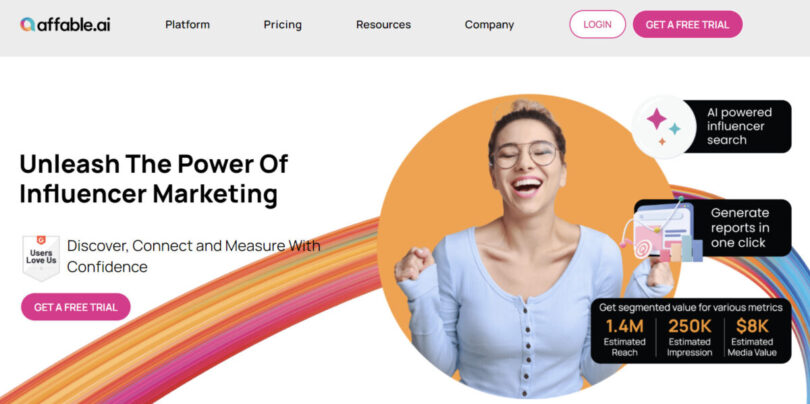Click the Get segmented value metrics heading
The width and height of the screenshot is (810, 404).
[x=691, y=307]
